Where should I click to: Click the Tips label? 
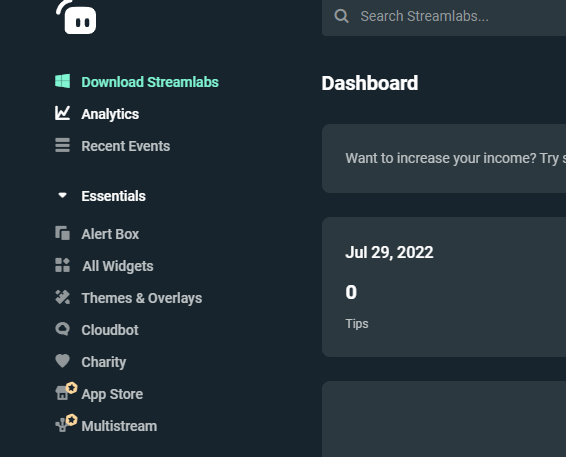357,324
